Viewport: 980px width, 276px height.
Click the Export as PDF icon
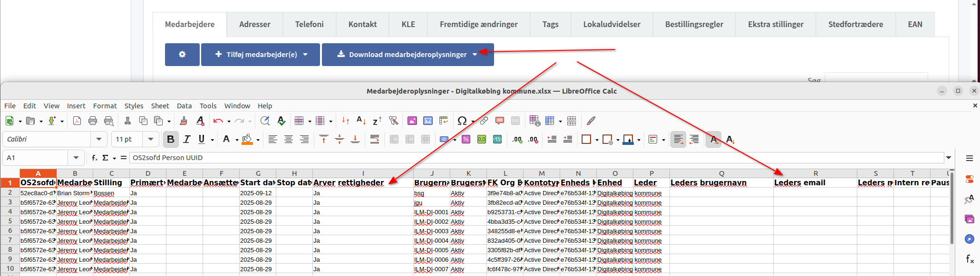(77, 121)
